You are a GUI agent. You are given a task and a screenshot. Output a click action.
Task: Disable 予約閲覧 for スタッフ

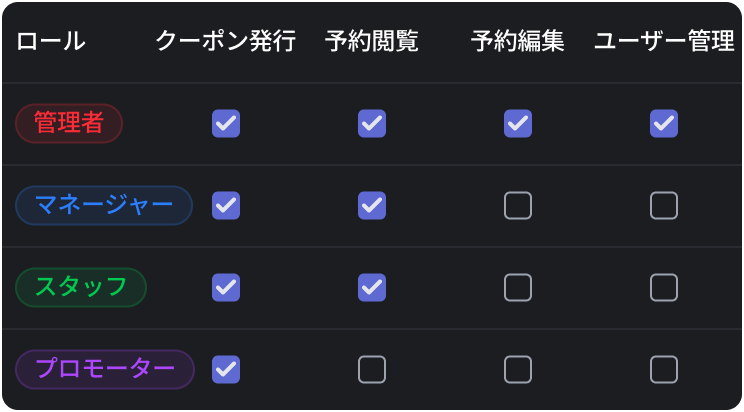tap(372, 288)
